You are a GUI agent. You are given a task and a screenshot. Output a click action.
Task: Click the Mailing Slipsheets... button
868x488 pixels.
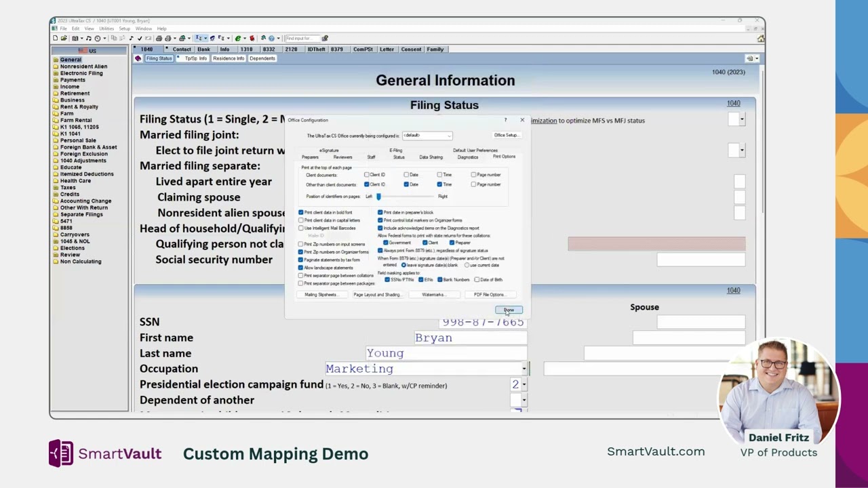(321, 295)
